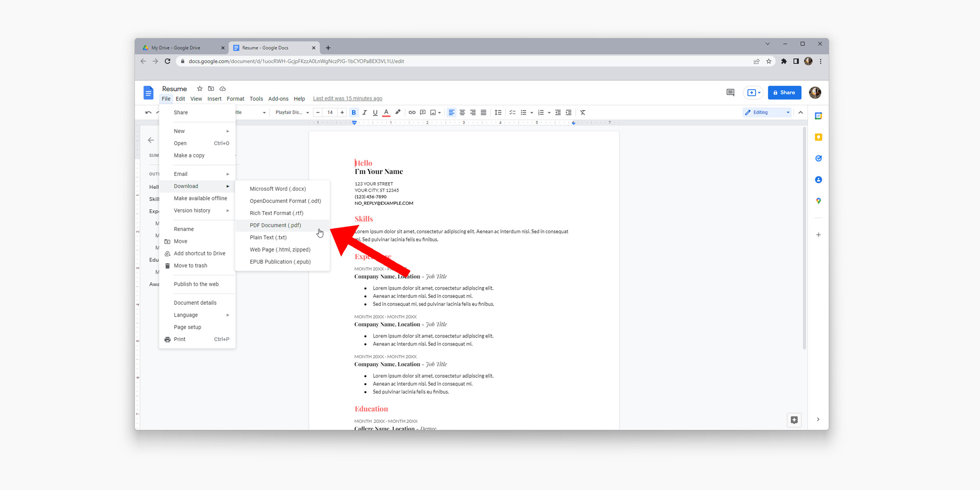Open Google Maps in the sidebar
This screenshot has height=490, width=980.
(819, 200)
